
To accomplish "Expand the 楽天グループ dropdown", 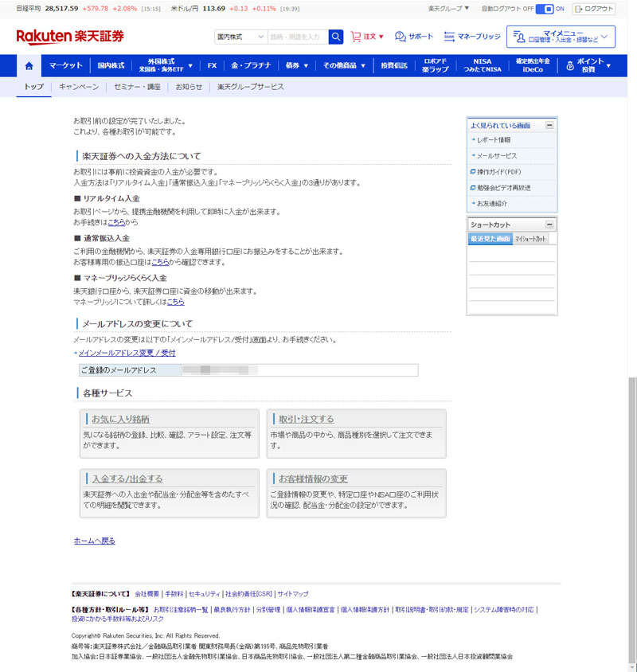I will point(449,9).
